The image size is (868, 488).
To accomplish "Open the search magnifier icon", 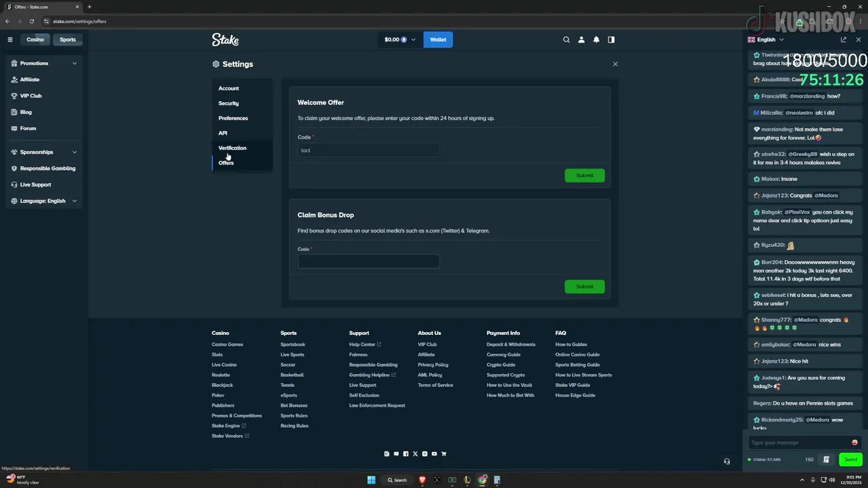I will point(566,40).
